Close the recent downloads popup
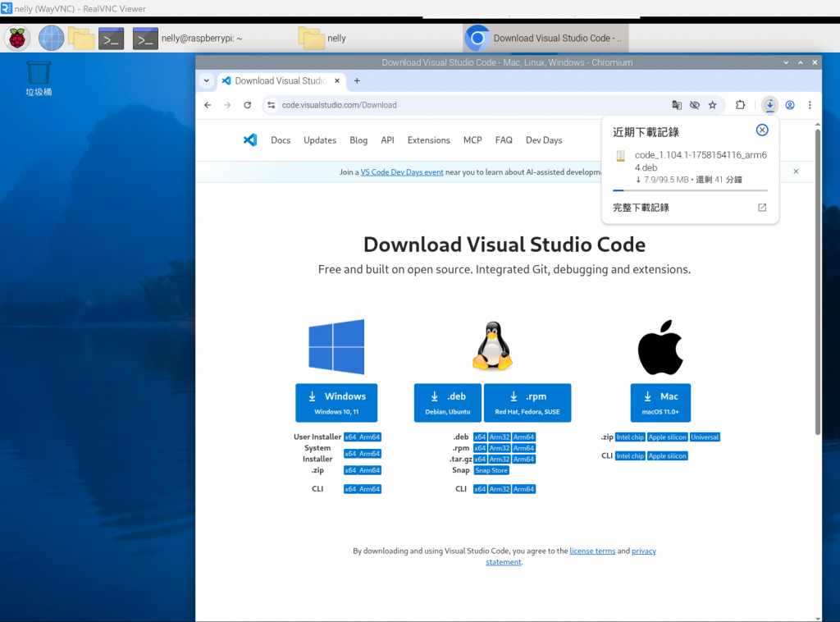Screen dimensions: 840x622 click(x=762, y=130)
